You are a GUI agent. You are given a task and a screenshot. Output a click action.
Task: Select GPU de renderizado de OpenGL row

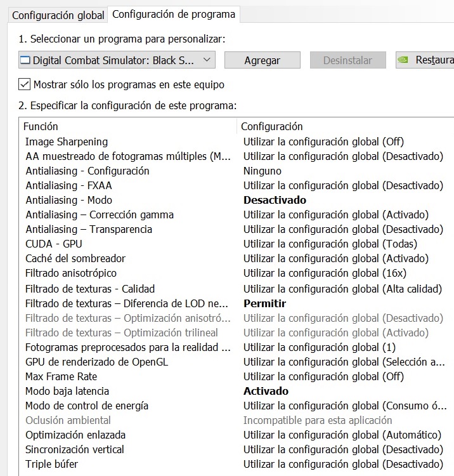237,362
